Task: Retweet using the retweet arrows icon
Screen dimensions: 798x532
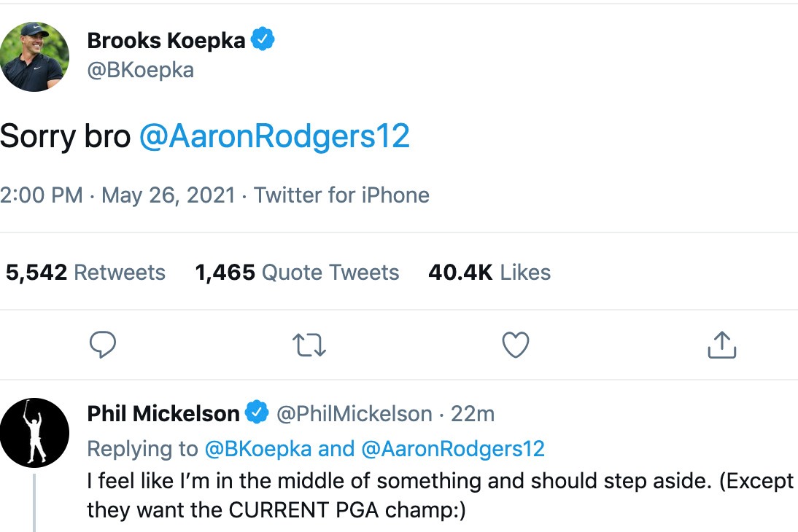Action: [309, 345]
